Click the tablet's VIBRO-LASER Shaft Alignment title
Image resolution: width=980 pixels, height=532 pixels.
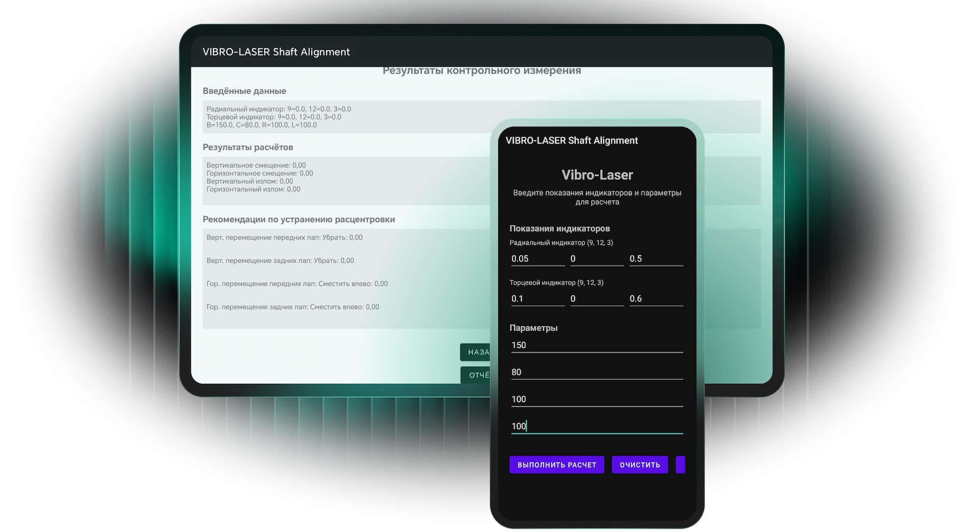click(x=276, y=52)
